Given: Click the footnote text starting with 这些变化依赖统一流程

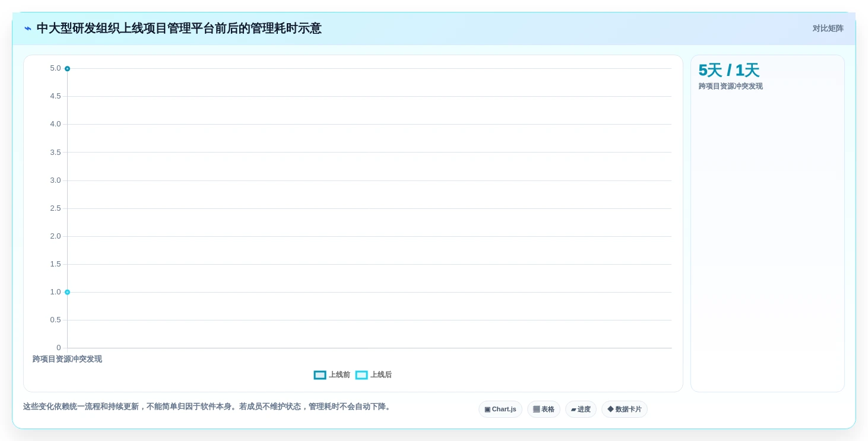Looking at the screenshot, I should tap(207, 407).
